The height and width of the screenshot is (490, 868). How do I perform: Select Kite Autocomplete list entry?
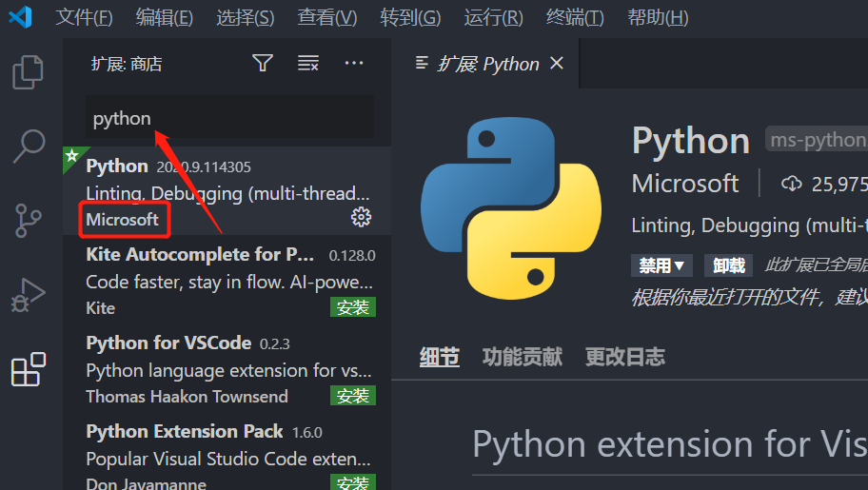click(x=227, y=280)
